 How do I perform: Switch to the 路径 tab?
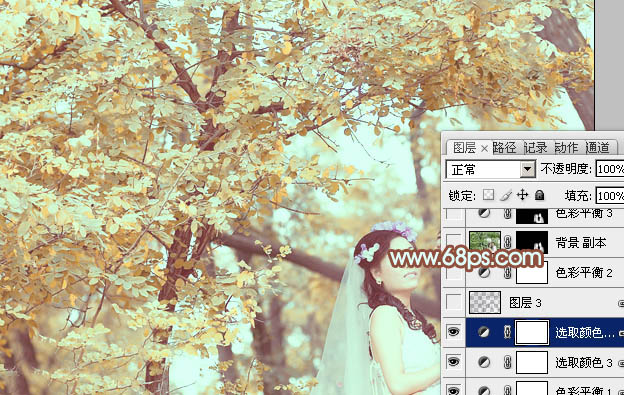click(504, 148)
